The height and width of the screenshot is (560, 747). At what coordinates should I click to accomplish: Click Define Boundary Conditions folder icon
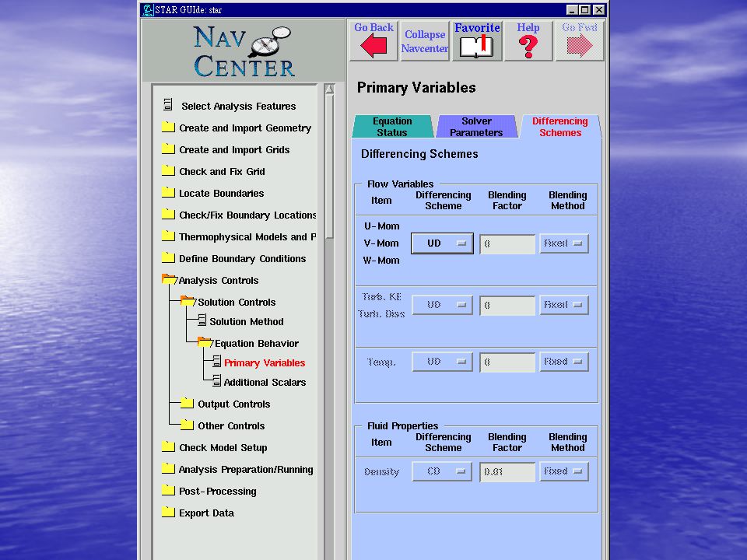(x=168, y=258)
